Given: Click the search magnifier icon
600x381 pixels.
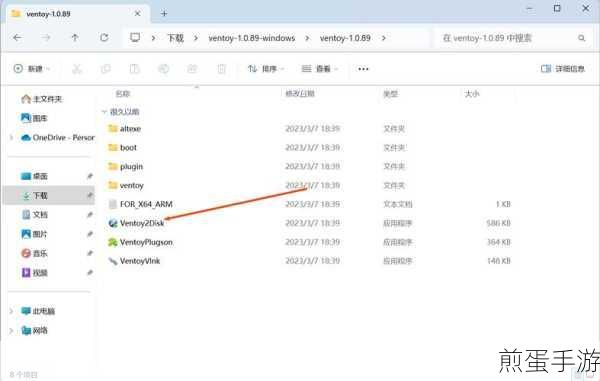Looking at the screenshot, I should (582, 38).
